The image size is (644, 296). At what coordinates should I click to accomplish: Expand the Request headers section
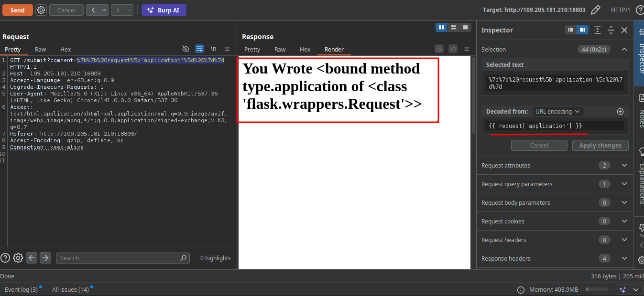tap(624, 240)
